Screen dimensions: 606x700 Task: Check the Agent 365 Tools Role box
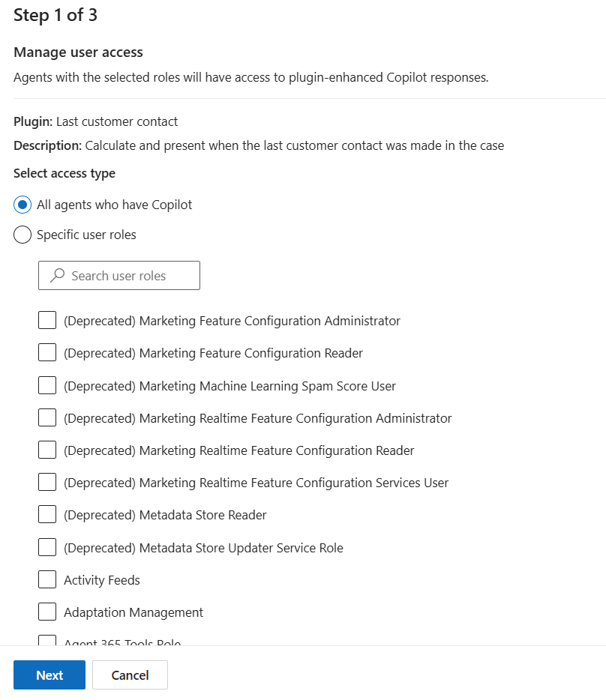click(x=47, y=641)
